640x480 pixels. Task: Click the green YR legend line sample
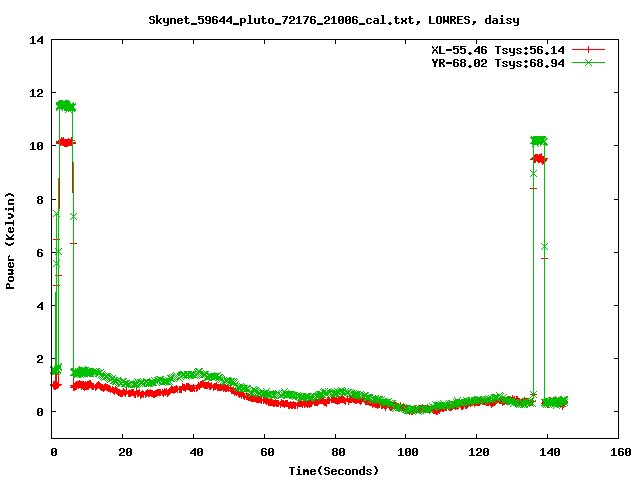[x=588, y=62]
